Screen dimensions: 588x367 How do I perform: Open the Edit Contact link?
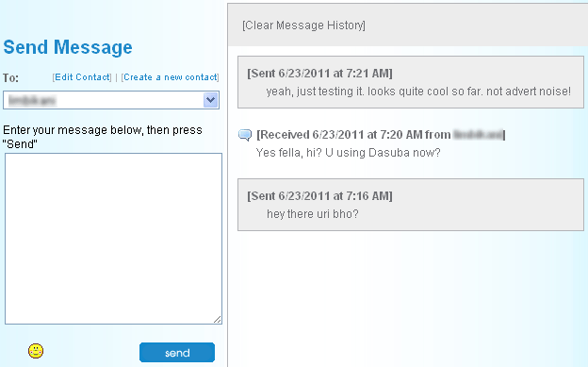[x=83, y=77]
